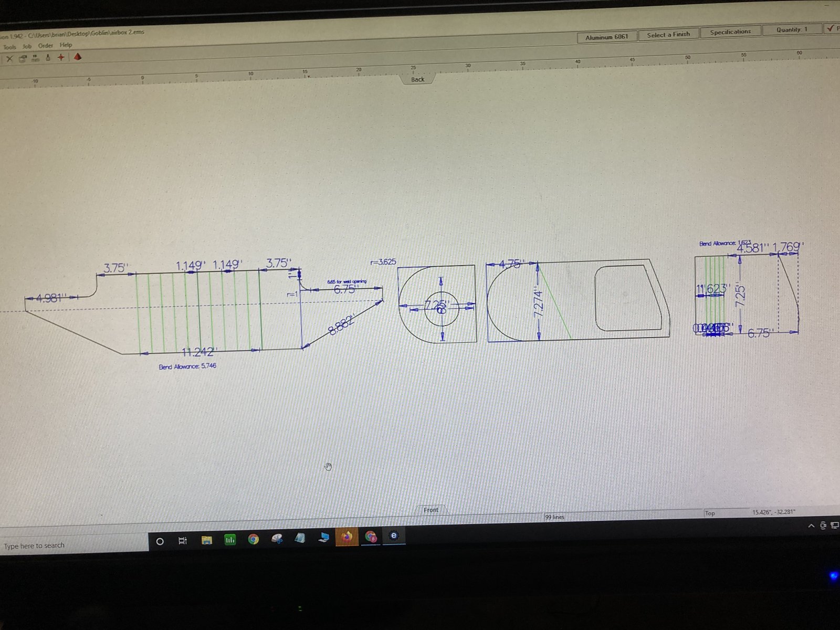
Task: Open the Help menu
Action: click(x=66, y=45)
